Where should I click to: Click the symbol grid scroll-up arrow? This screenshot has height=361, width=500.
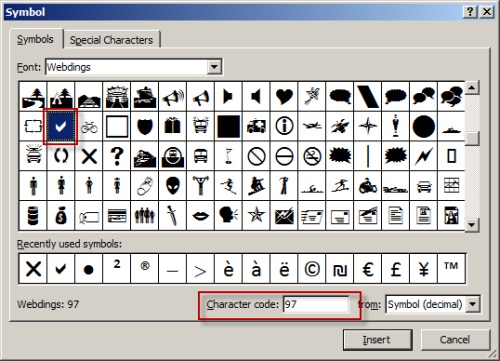[472, 88]
